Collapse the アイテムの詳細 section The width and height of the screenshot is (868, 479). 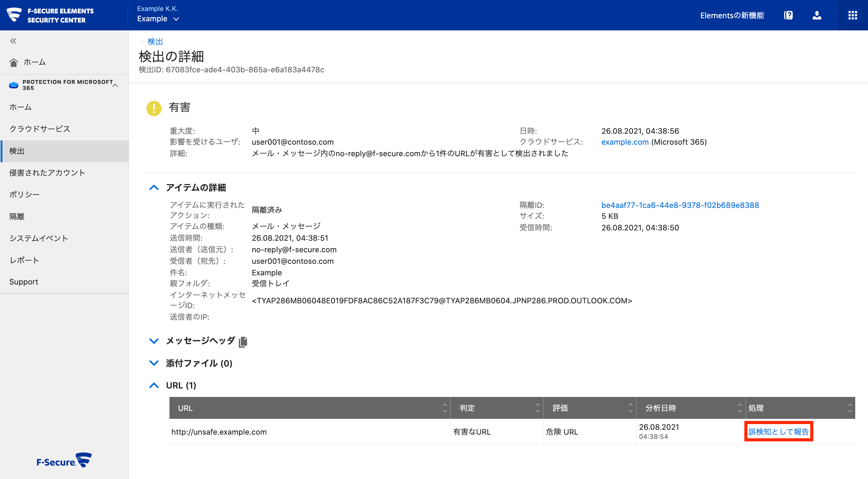coord(154,188)
